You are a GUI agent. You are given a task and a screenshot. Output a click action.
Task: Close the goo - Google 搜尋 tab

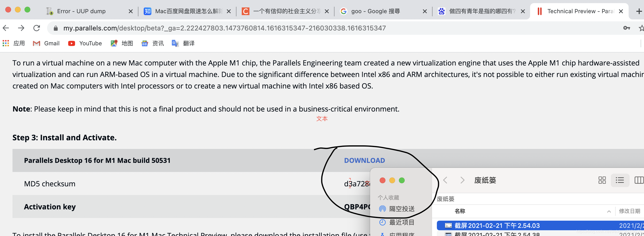pyautogui.click(x=425, y=11)
